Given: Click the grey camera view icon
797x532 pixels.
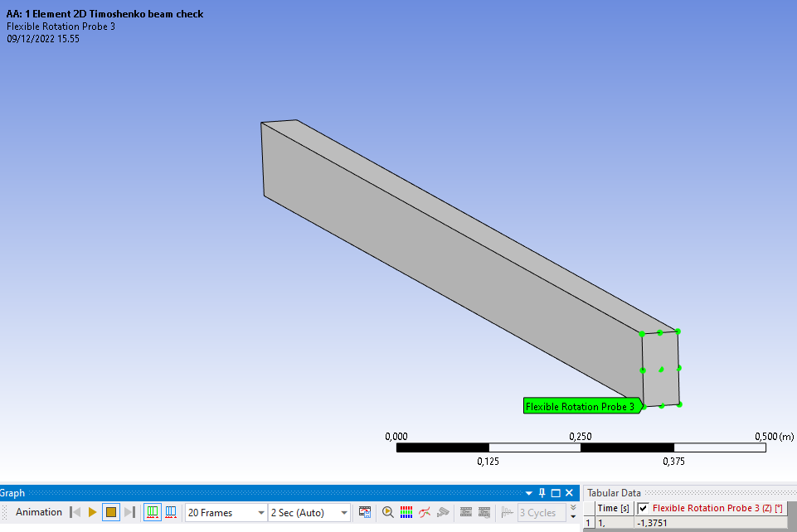Looking at the screenshot, I should point(443,512).
